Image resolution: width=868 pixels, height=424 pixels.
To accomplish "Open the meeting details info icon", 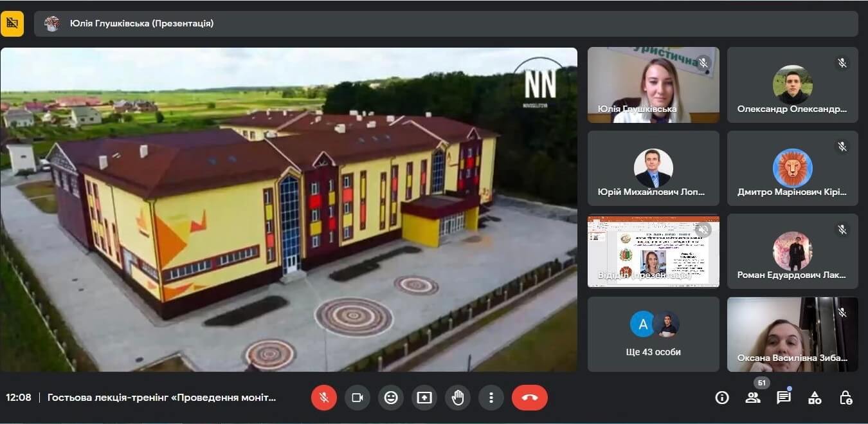I will click(x=722, y=398).
